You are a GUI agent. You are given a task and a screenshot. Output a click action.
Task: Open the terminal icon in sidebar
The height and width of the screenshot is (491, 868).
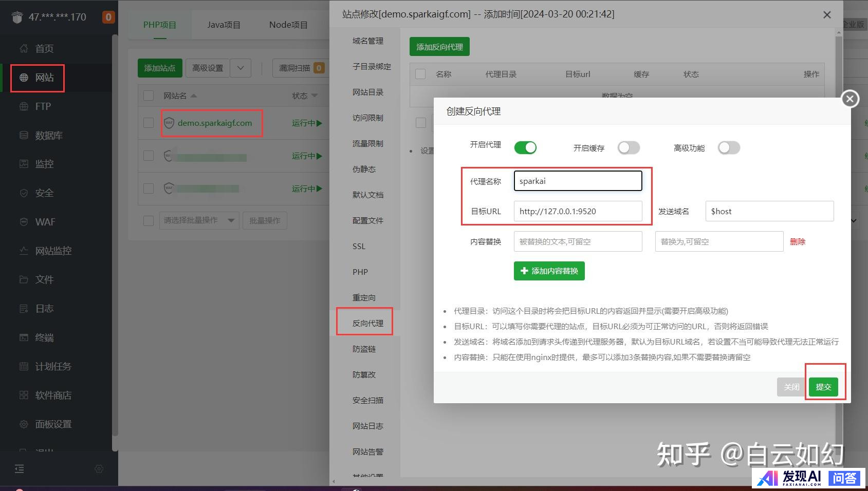[24, 337]
